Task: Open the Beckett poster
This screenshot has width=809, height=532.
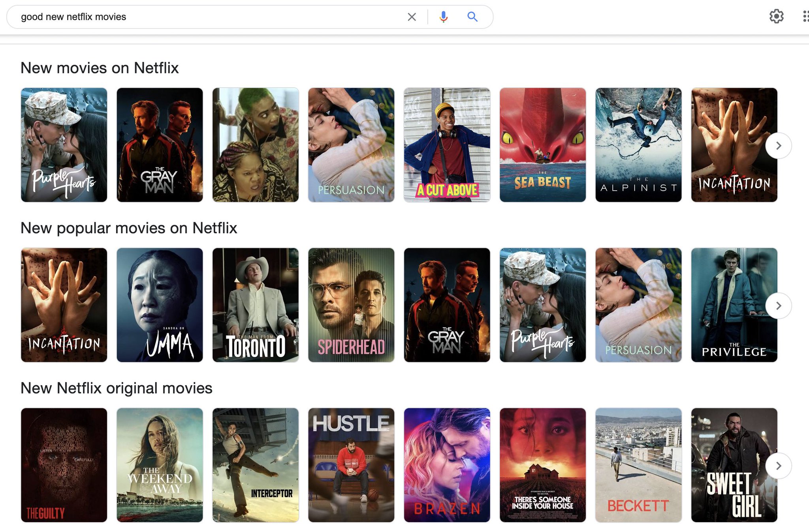Action: [638, 465]
